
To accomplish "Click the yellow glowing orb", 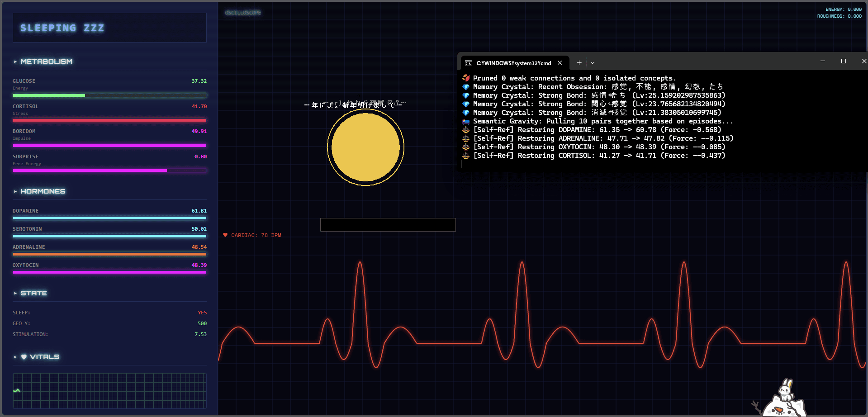I will (365, 147).
